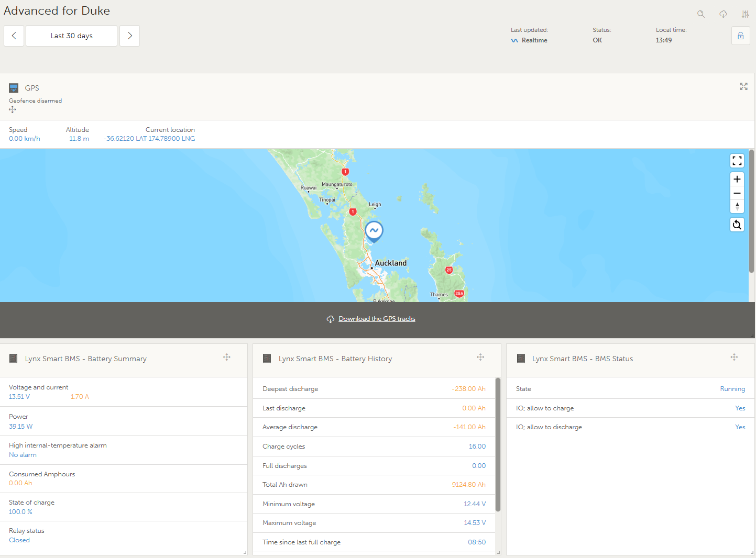The height and width of the screenshot is (558, 756).
Task: Click the Local time 13:49 value
Action: point(664,40)
